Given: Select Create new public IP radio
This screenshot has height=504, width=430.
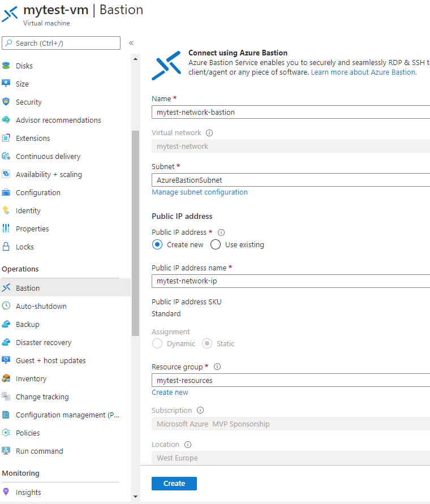Looking at the screenshot, I should tap(157, 244).
